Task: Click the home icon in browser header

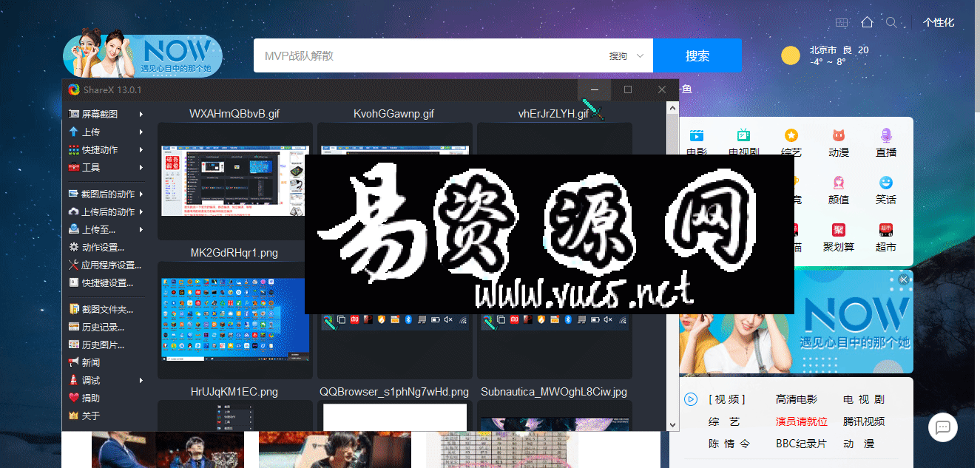Action: click(x=868, y=22)
